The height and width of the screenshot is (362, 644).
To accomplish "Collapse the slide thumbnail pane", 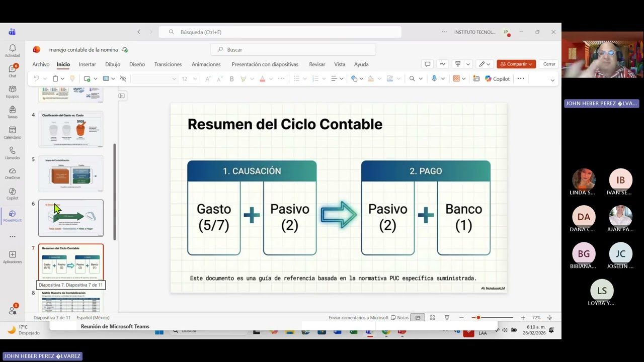I will (x=122, y=96).
